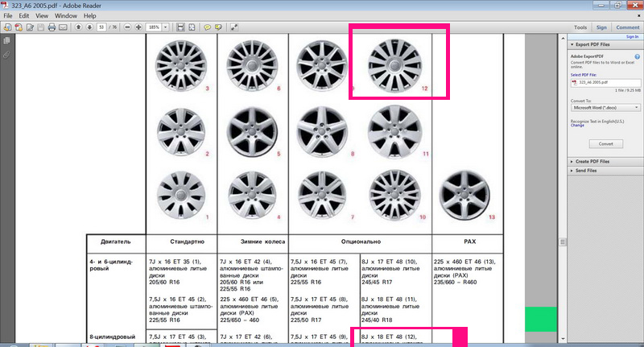Click wheel image number 3
This screenshot has height=347, width=644.
180,65
